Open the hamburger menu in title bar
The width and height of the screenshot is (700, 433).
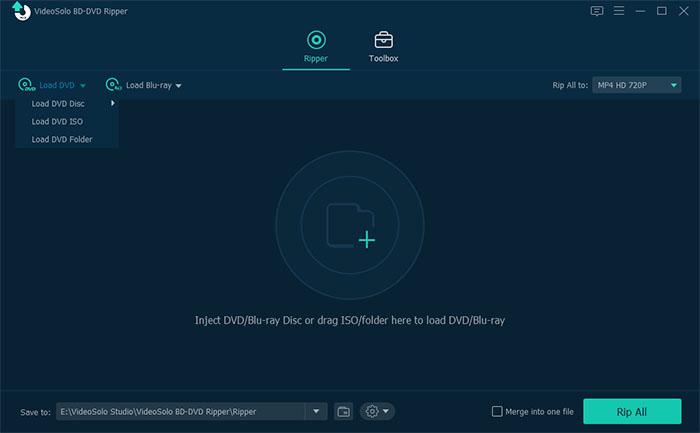[619, 11]
